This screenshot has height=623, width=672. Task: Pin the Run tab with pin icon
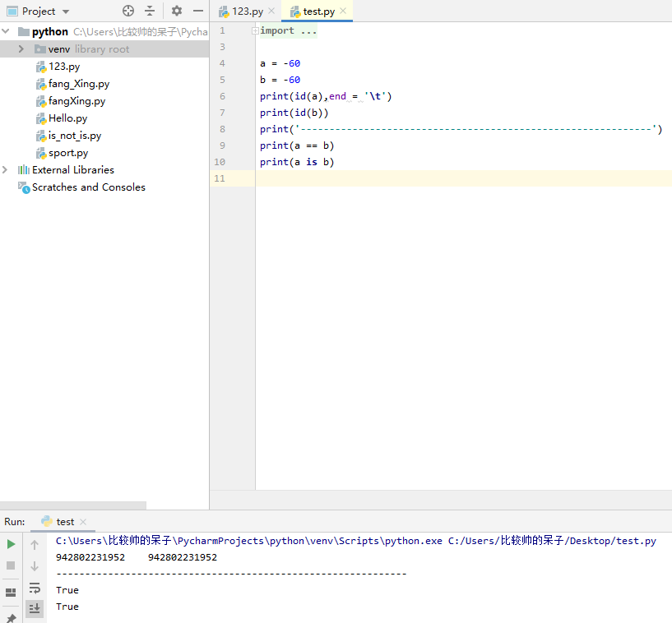(x=12, y=618)
